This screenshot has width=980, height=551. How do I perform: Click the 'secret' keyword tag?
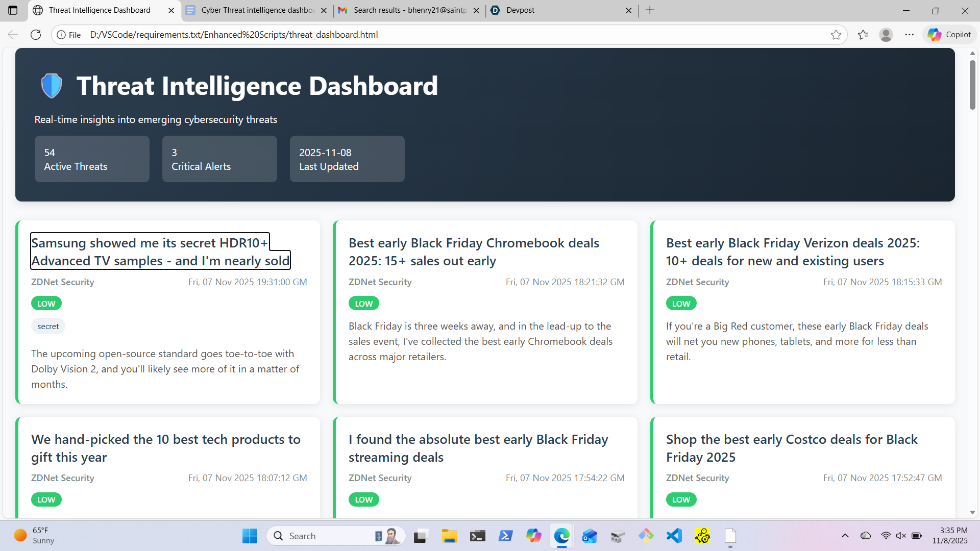pyautogui.click(x=48, y=327)
